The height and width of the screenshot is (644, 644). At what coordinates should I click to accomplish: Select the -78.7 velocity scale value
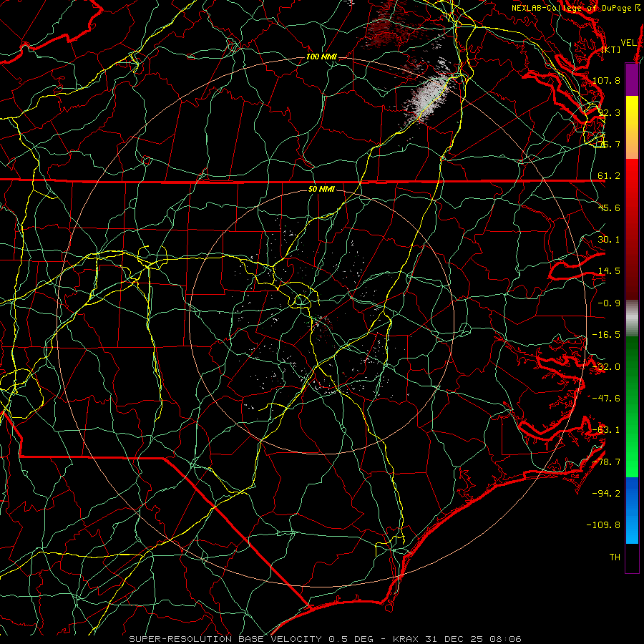click(606, 462)
